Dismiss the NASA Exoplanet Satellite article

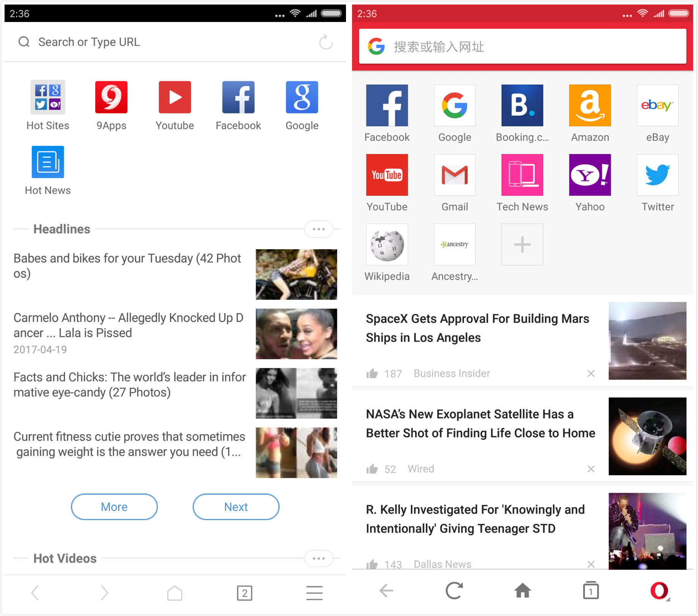point(591,469)
